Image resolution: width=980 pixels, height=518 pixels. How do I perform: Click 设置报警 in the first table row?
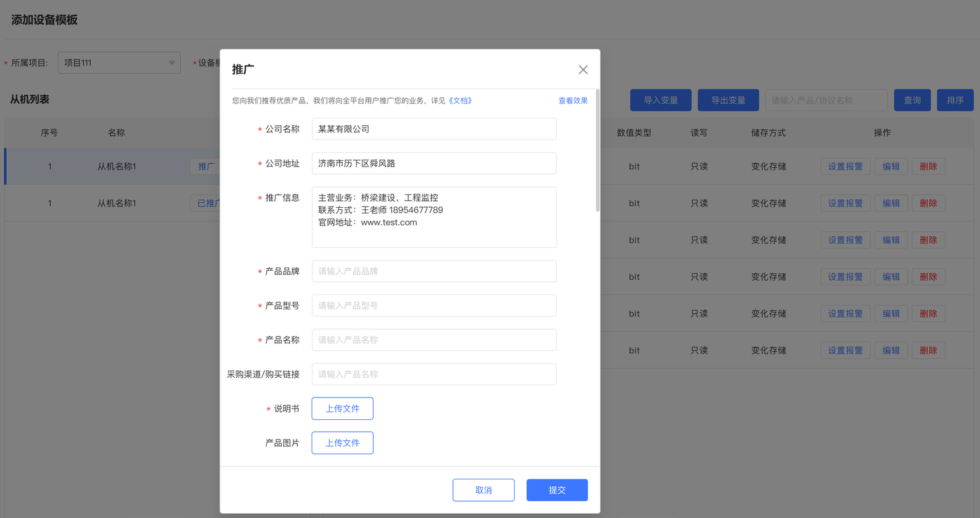(845, 167)
